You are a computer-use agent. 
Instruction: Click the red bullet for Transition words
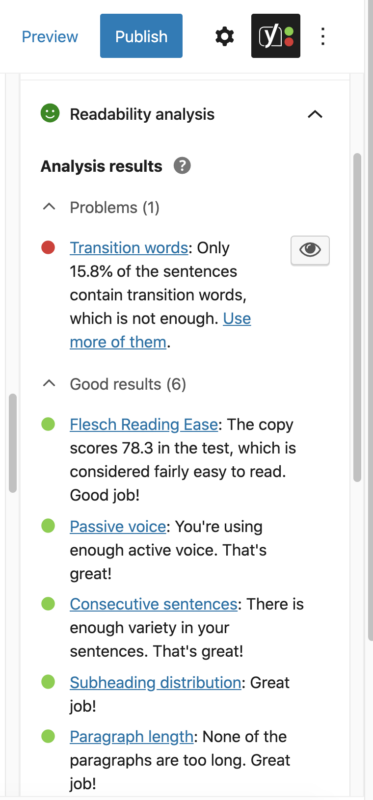pyautogui.click(x=48, y=248)
